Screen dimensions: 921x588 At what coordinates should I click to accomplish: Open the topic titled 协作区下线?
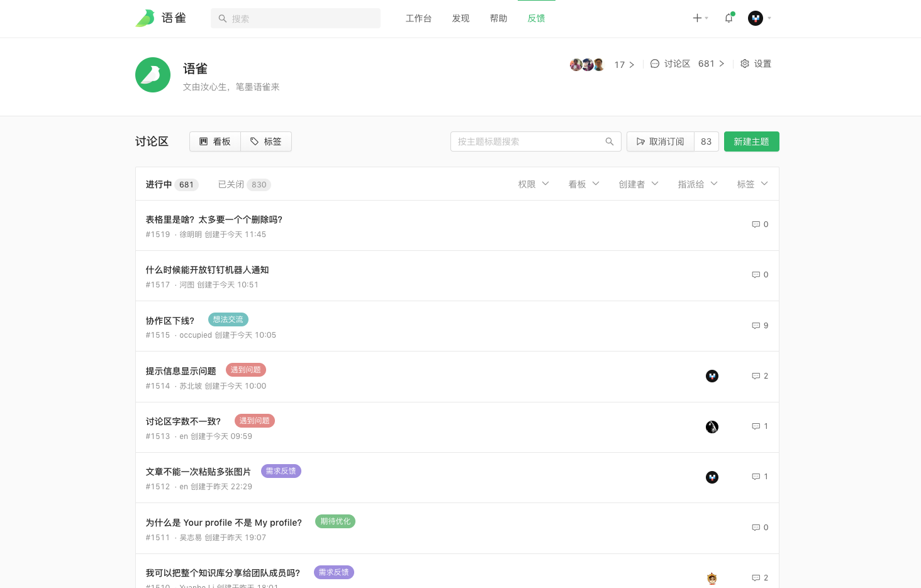(170, 321)
